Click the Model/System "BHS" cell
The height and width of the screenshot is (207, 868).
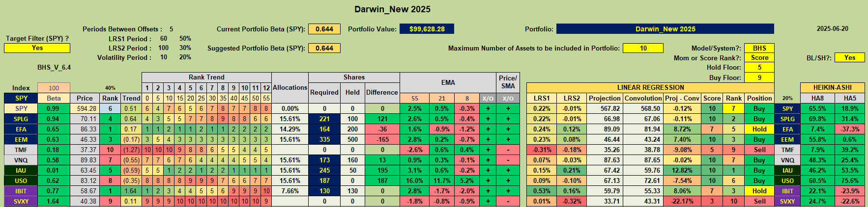point(759,48)
